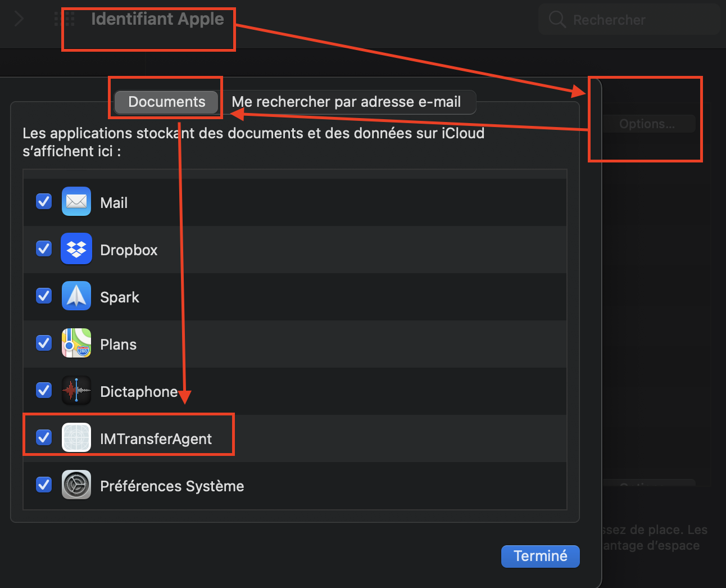Viewport: 726px width, 588px height.
Task: Select the Dropbox row label
Action: pyautogui.click(x=129, y=250)
